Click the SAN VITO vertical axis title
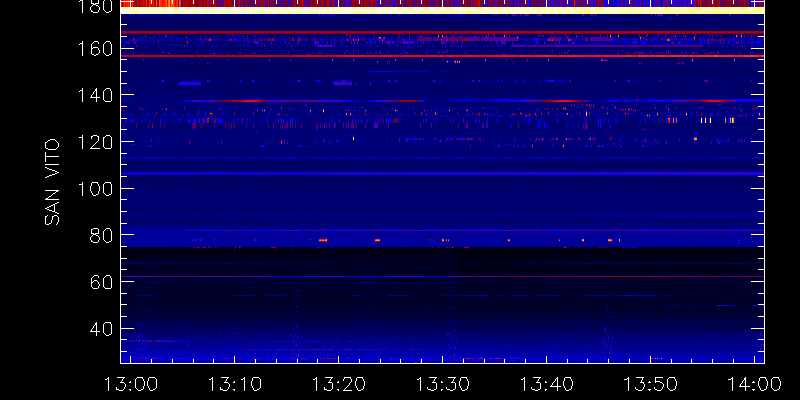 tap(52, 183)
